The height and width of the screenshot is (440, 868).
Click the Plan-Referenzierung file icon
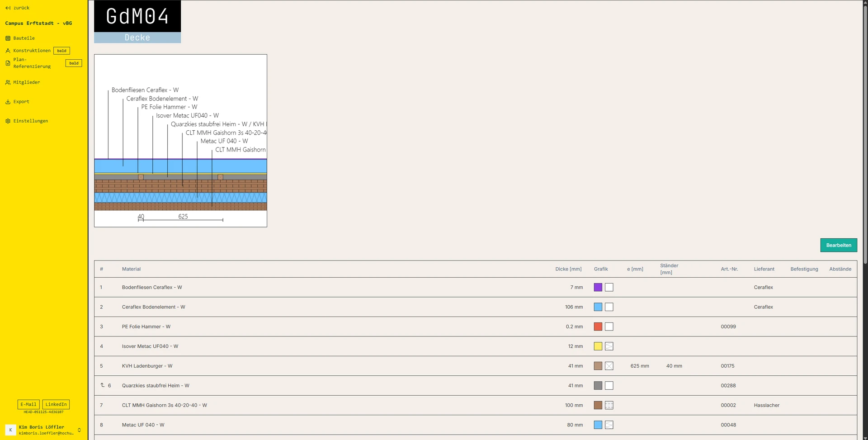(8, 63)
